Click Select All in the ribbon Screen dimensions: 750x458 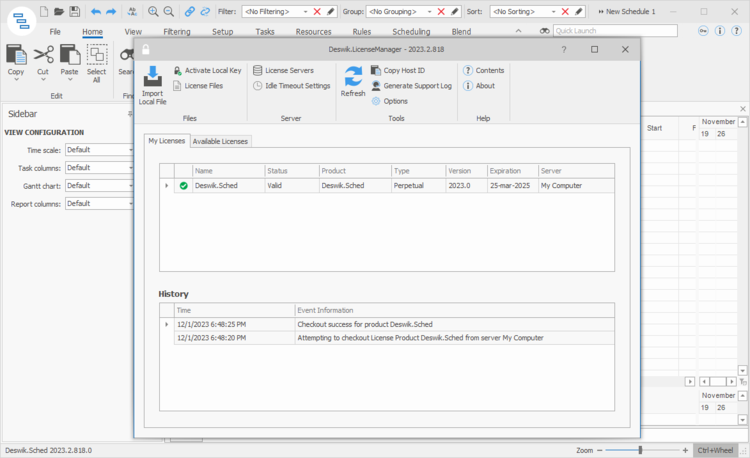click(97, 63)
